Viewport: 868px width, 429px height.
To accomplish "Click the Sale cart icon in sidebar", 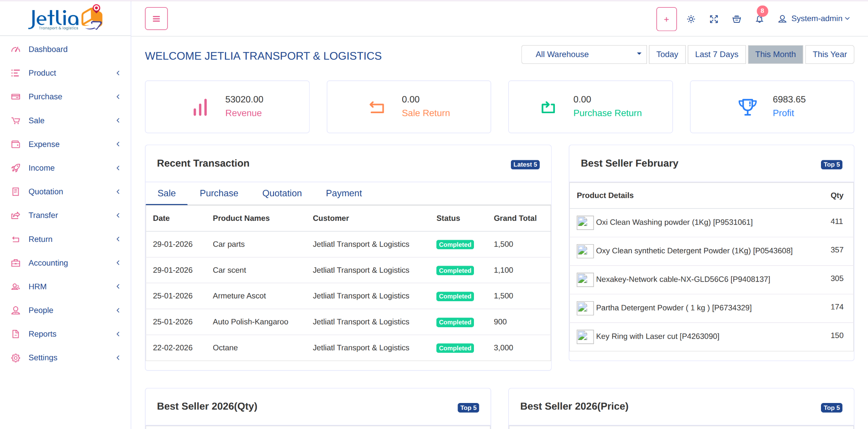I will [x=16, y=120].
